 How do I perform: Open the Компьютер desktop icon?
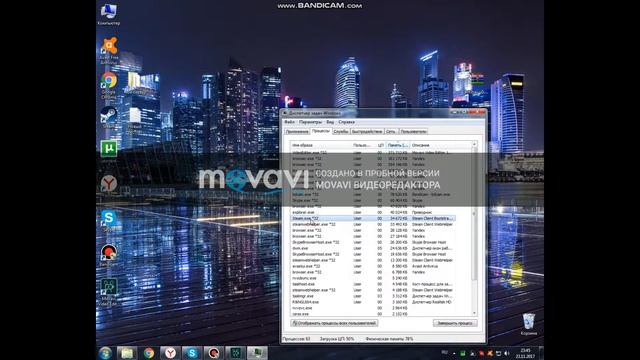[109, 13]
